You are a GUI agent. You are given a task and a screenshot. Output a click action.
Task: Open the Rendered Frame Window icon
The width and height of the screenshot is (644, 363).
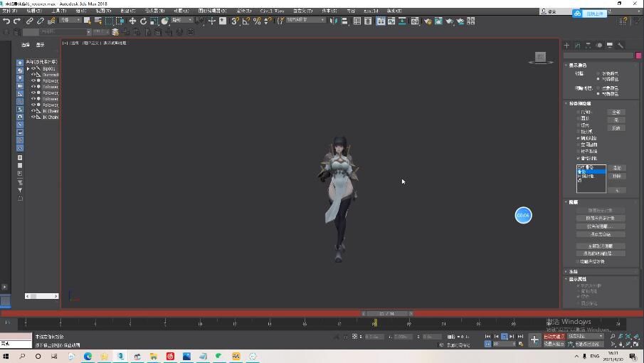[x=438, y=21]
